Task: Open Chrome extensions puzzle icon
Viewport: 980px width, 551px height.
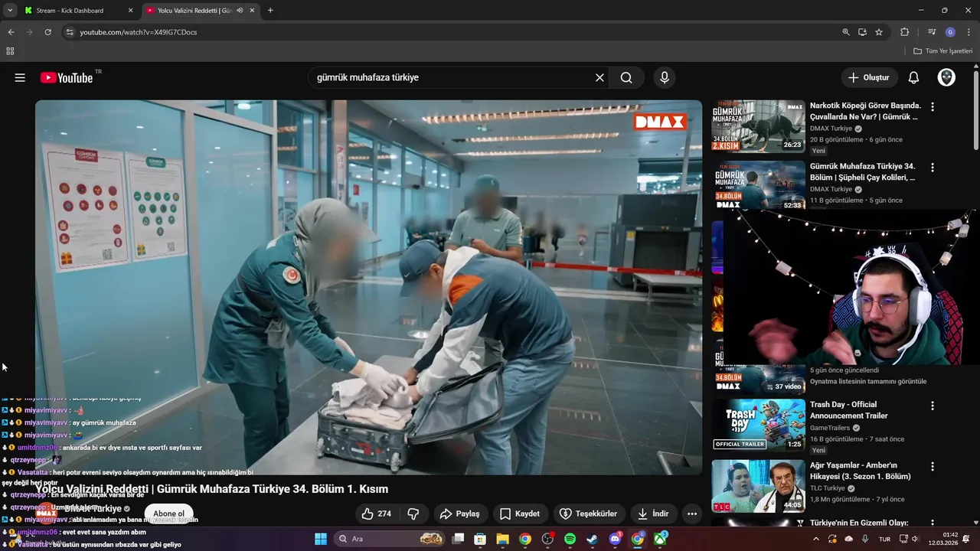Action: (x=904, y=32)
